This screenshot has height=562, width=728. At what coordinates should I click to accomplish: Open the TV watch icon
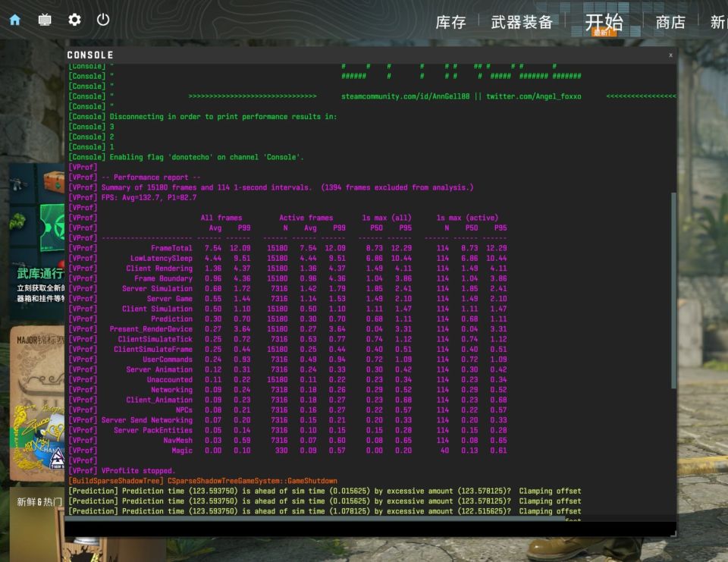click(x=45, y=20)
